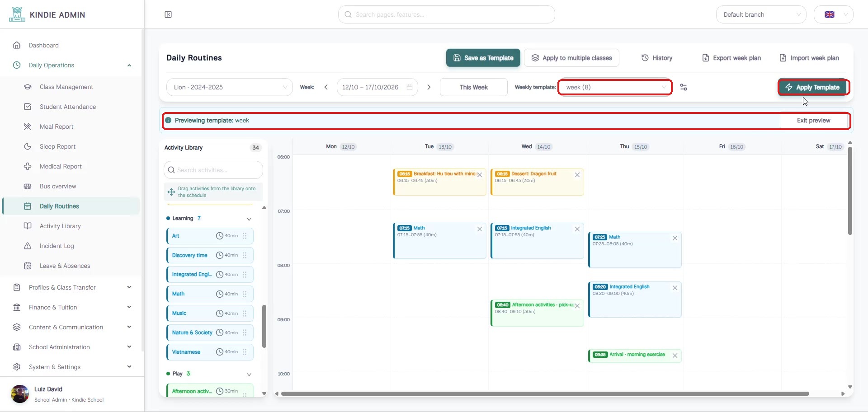Image resolution: width=868 pixels, height=412 pixels.
Task: Remove Wednesday Dessert Dragon fruit activity
Action: [x=577, y=175]
